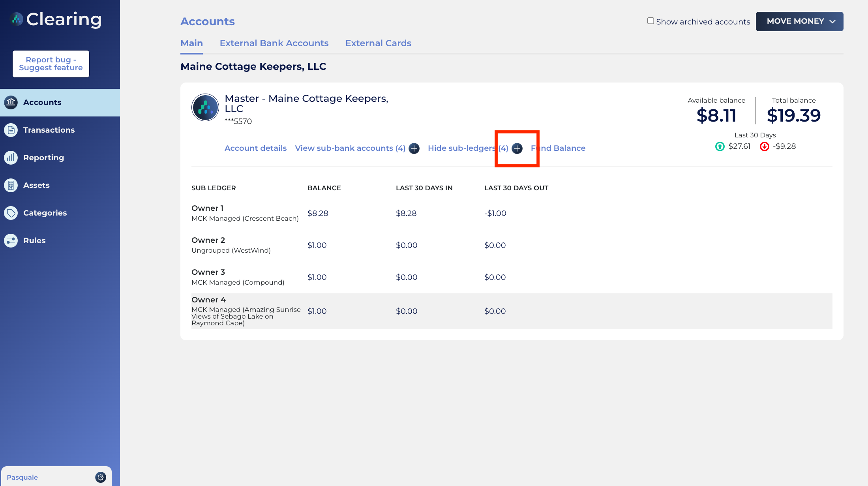868x486 pixels.
Task: Click plus icon beside Hide sub-ledgers
Action: (517, 148)
